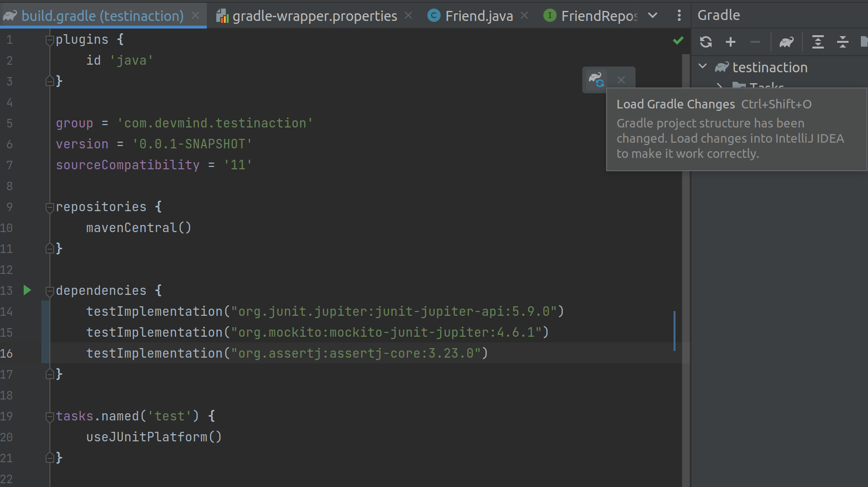Open the editor tabs overflow dropdown
Viewport: 868px width, 487px height.
(x=653, y=16)
